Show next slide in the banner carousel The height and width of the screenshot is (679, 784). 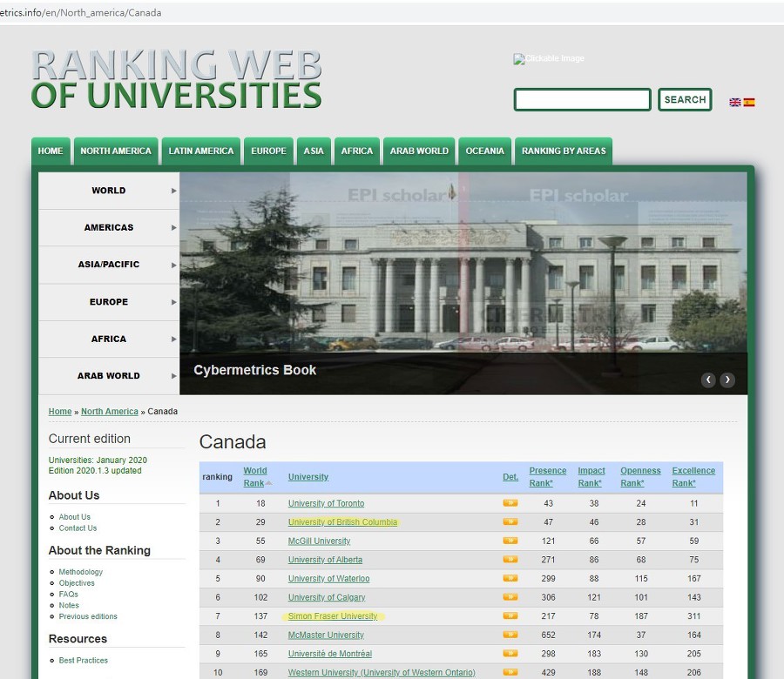coord(727,380)
